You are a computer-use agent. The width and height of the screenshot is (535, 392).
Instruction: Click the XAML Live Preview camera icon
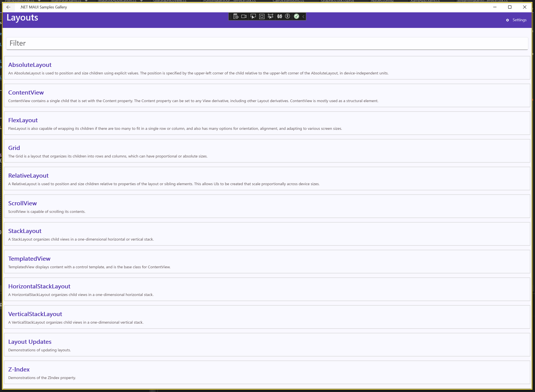[x=244, y=16]
